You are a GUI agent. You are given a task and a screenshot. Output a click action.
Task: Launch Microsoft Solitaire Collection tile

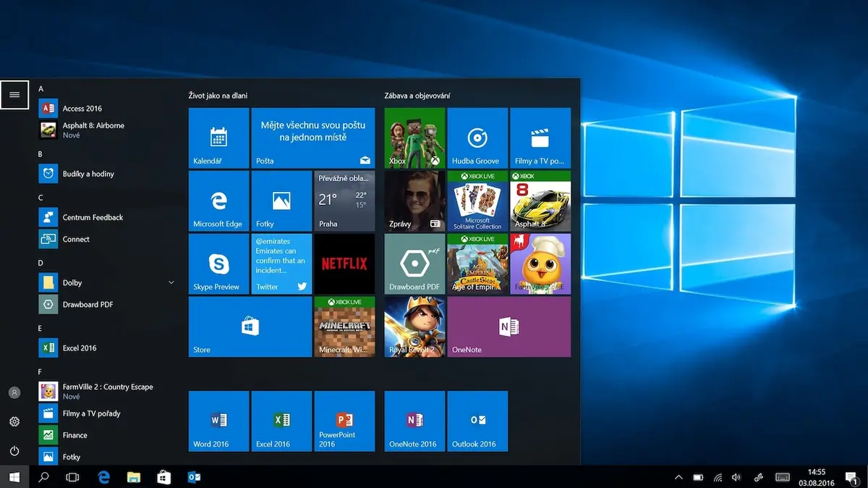tap(477, 201)
